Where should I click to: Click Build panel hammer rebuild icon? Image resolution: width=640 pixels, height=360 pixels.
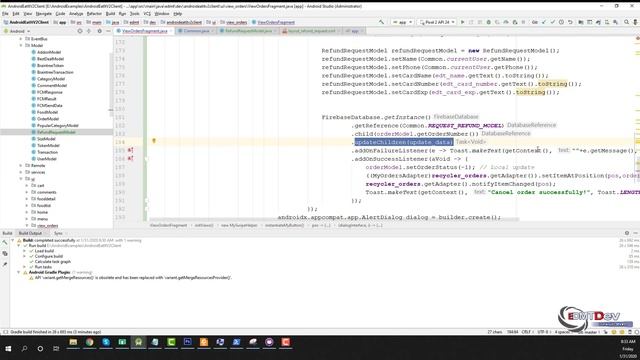[5, 243]
